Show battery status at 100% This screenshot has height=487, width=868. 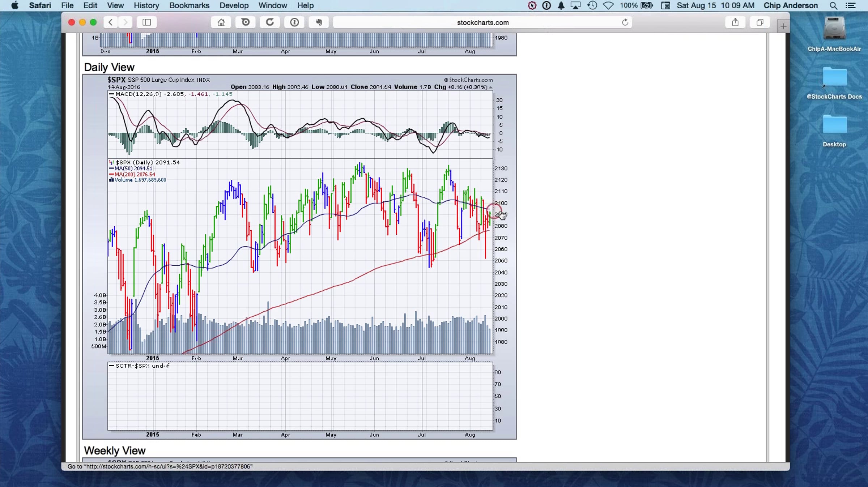[637, 5]
